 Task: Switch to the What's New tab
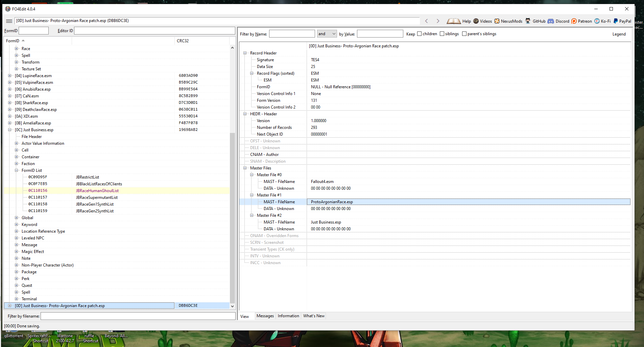pyautogui.click(x=314, y=316)
